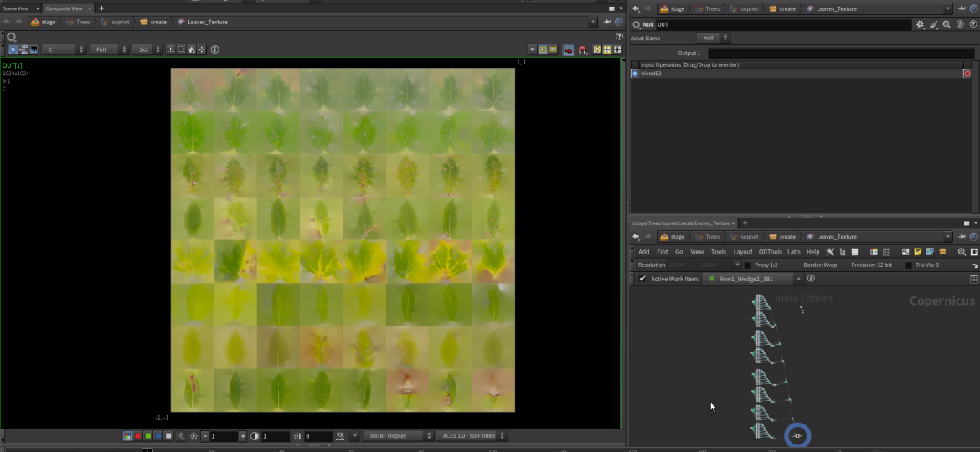Open the 2x2 layout dropdown

[x=147, y=50]
